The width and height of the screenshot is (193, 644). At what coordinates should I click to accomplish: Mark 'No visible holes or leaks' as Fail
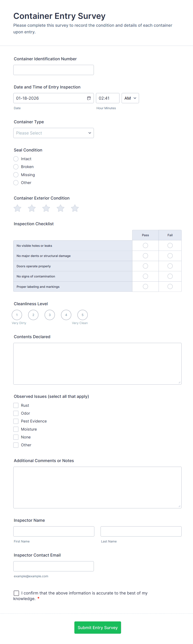(170, 246)
